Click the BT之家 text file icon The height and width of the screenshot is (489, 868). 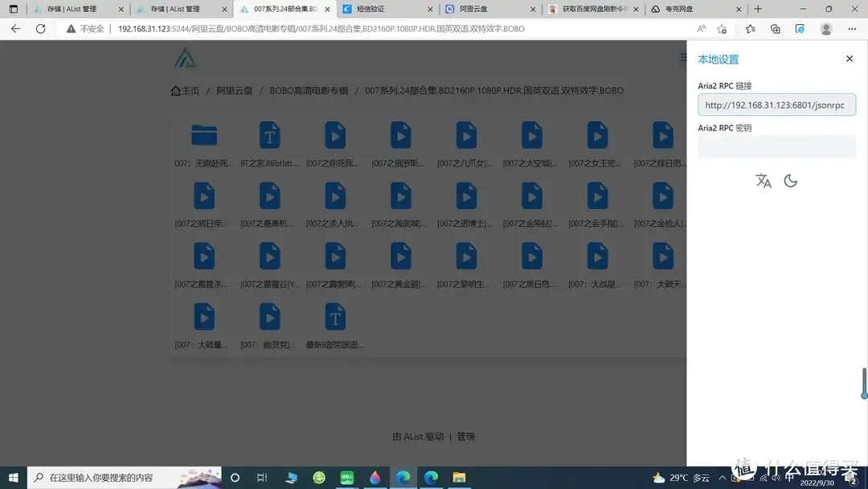click(268, 134)
